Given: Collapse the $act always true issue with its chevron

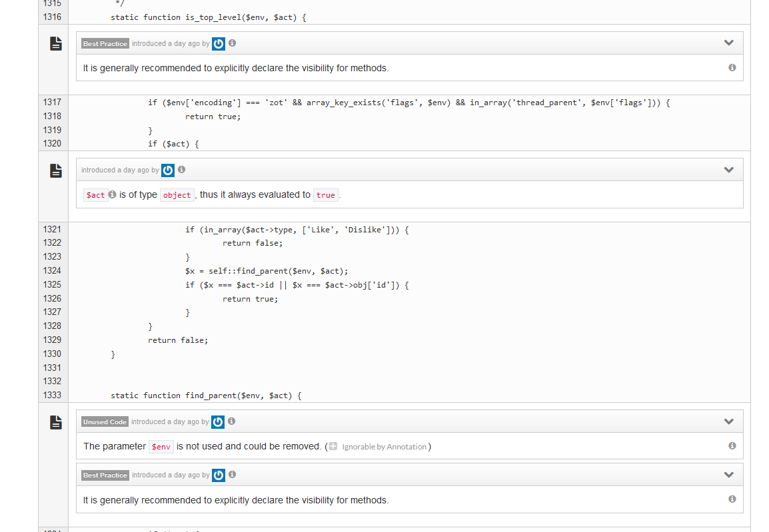Looking at the screenshot, I should pyautogui.click(x=728, y=170).
